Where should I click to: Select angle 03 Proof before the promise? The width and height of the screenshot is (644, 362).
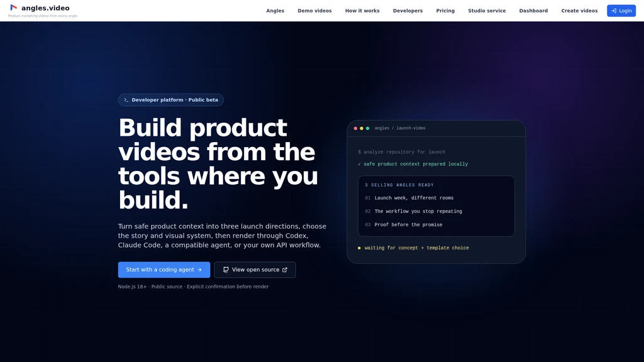click(x=403, y=225)
